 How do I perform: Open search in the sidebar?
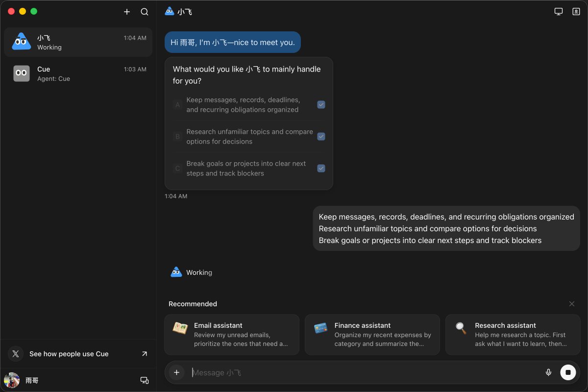pos(145,12)
